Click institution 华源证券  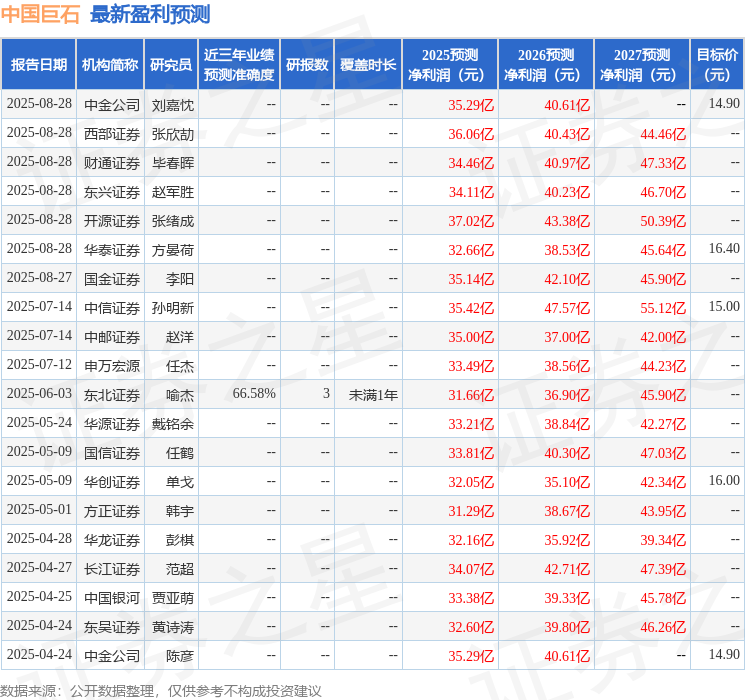click(x=112, y=424)
